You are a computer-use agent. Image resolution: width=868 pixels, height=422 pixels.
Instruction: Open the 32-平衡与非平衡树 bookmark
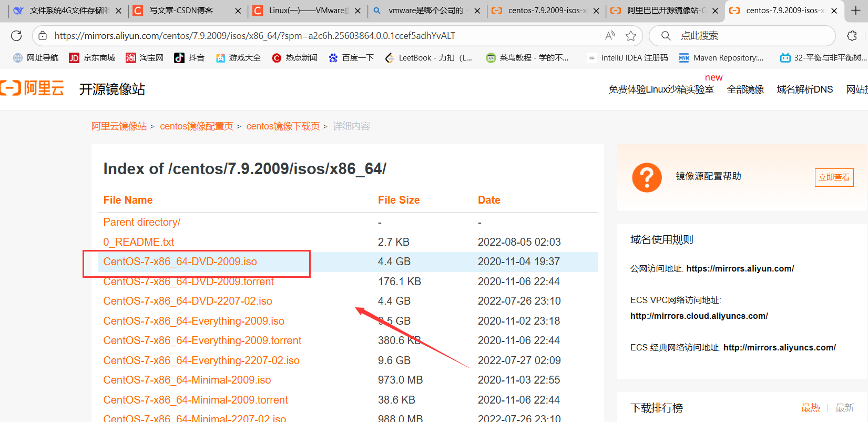(823, 58)
